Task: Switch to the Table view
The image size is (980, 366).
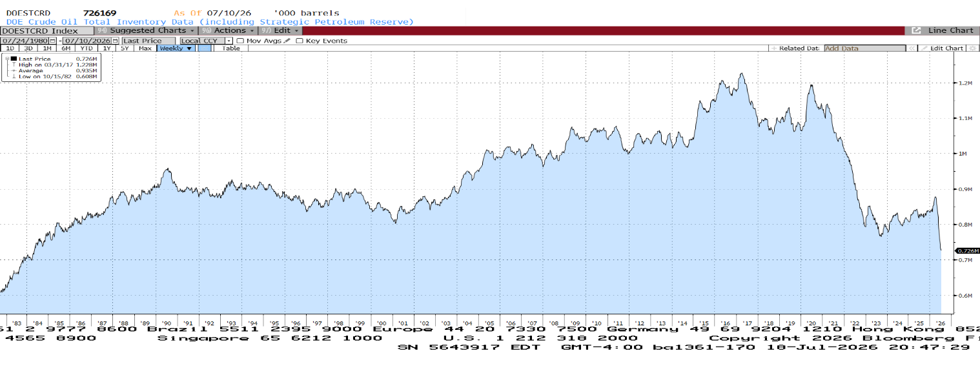Action: point(231,48)
